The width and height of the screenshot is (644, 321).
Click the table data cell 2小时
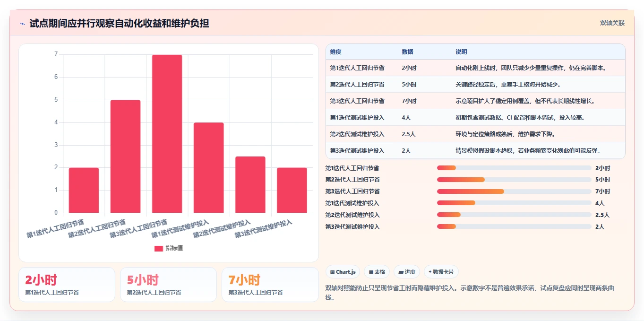tap(409, 68)
